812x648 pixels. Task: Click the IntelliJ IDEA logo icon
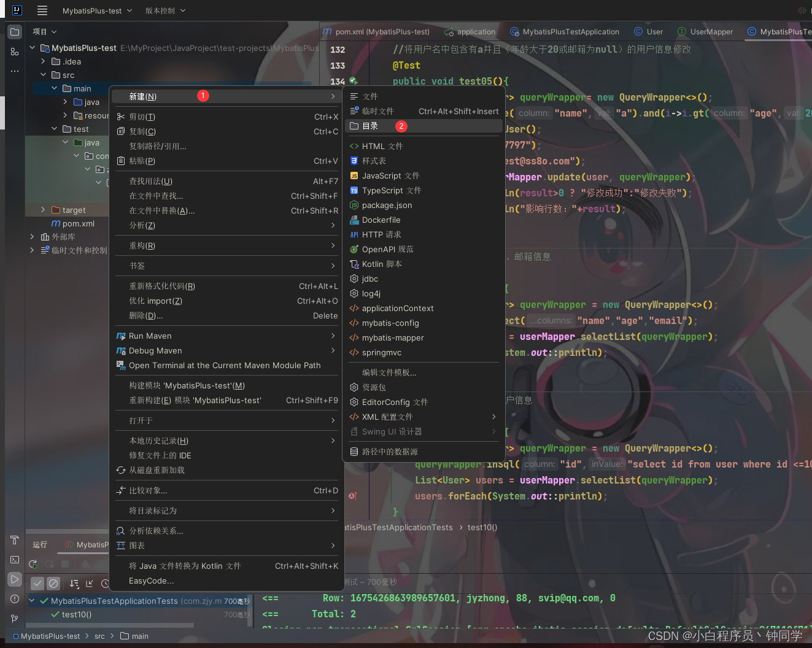[17, 10]
